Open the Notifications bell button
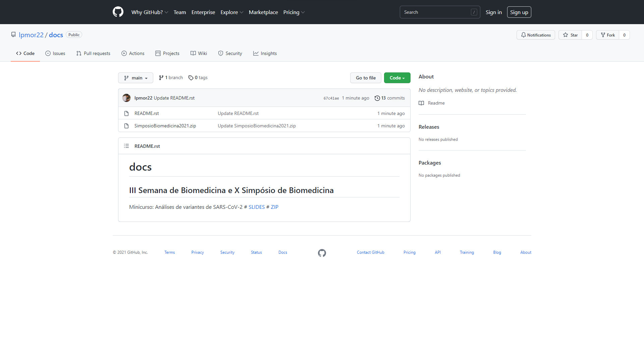The image size is (644, 362). pyautogui.click(x=536, y=35)
